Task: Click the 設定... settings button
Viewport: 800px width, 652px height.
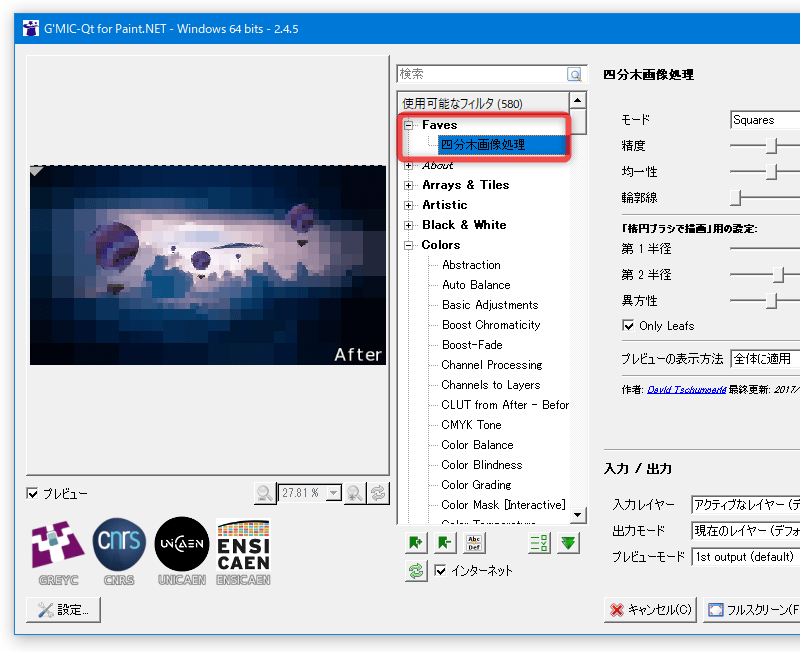Action: (x=63, y=610)
